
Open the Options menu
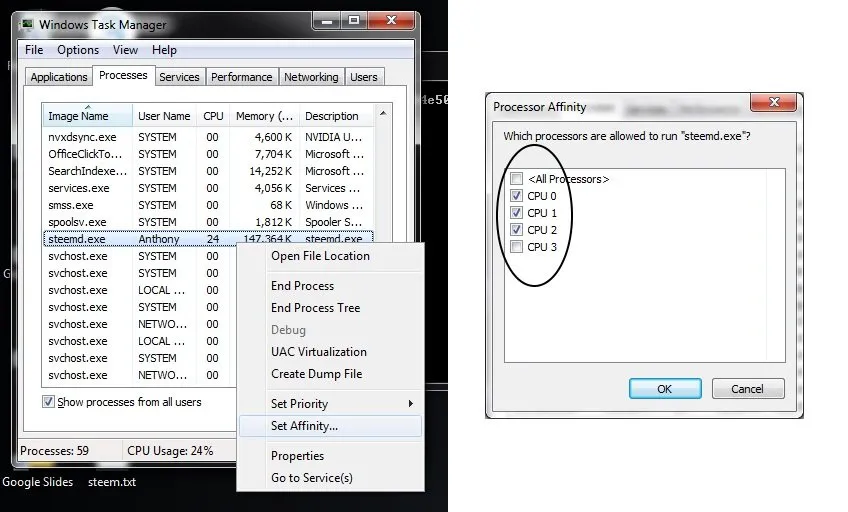coord(78,50)
